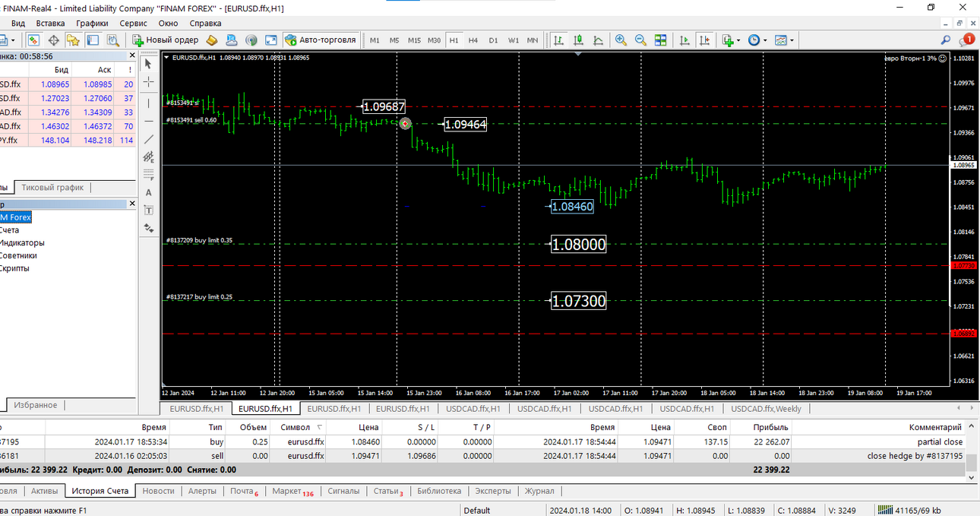This screenshot has width=980, height=516.
Task: Select the MN timeframe
Action: (533, 40)
